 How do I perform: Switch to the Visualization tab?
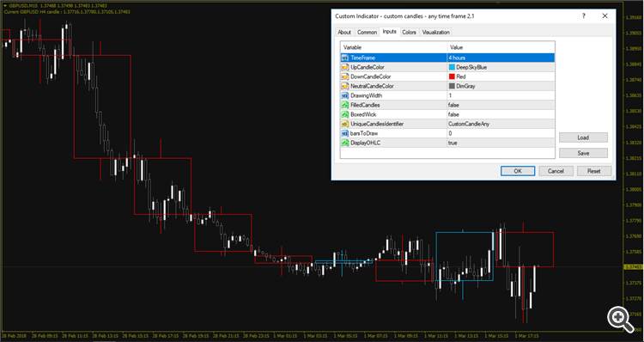point(435,32)
